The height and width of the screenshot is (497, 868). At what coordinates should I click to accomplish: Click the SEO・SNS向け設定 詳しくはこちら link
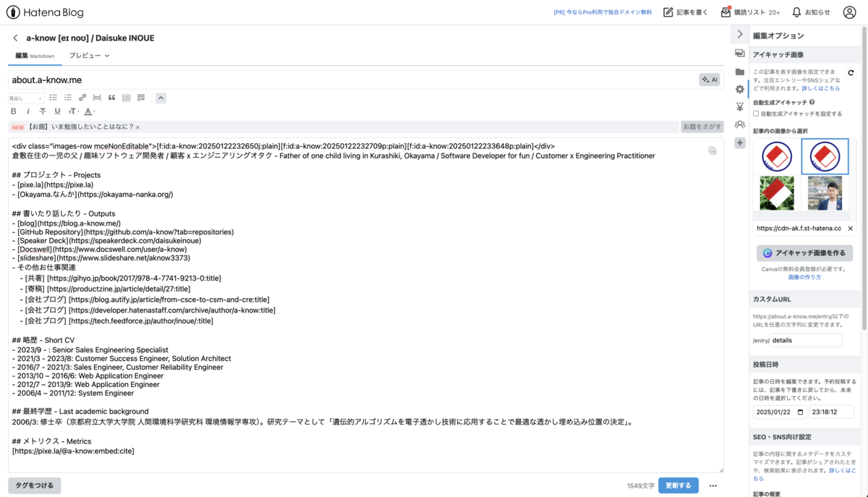[x=806, y=474]
